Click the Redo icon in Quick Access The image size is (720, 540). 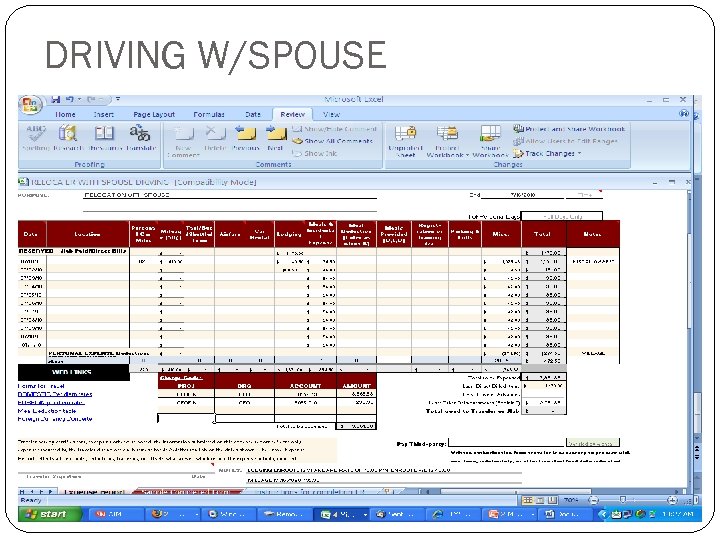[x=92, y=99]
